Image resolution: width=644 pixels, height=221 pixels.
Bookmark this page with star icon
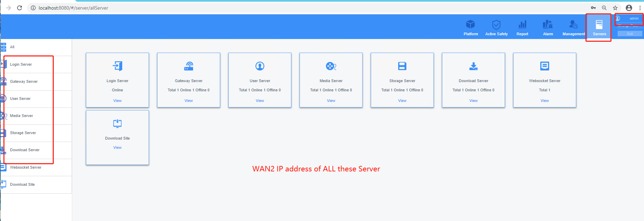tap(615, 8)
